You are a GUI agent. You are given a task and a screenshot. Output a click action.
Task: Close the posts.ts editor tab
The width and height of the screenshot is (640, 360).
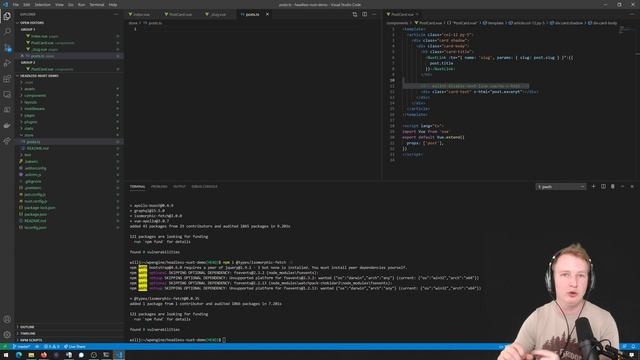click(267, 14)
